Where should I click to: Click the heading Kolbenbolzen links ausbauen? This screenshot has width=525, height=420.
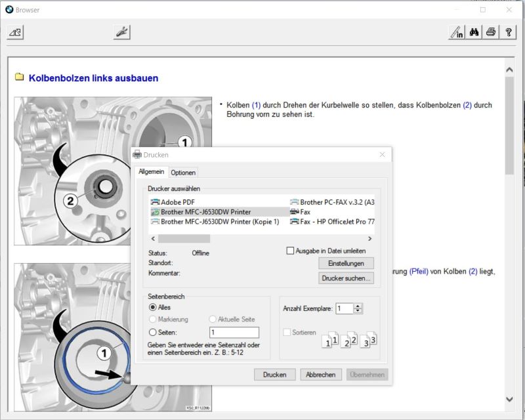coord(93,78)
